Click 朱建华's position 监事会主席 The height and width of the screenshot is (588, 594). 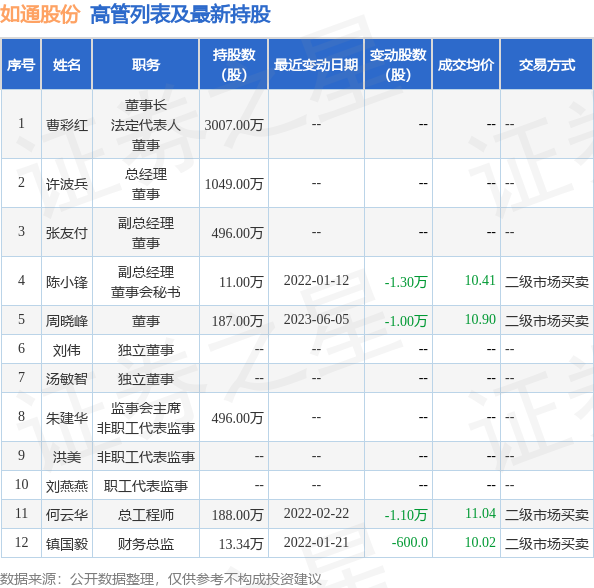coord(146,408)
